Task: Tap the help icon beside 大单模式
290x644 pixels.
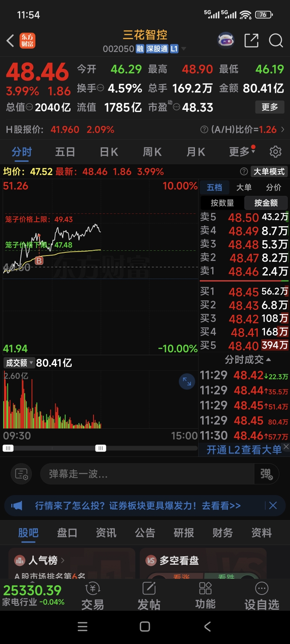Action: click(244, 171)
